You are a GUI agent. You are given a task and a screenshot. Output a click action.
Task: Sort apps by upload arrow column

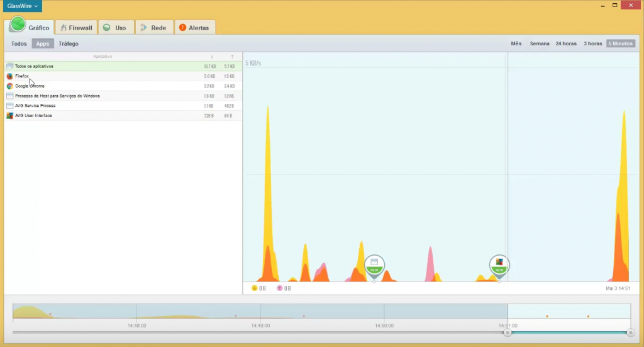pyautogui.click(x=232, y=56)
